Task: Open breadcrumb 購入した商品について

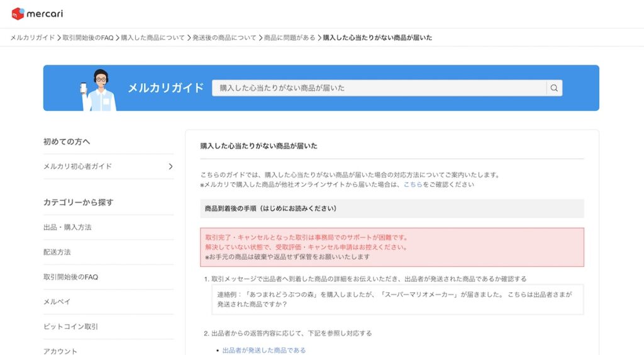Action: click(153, 38)
